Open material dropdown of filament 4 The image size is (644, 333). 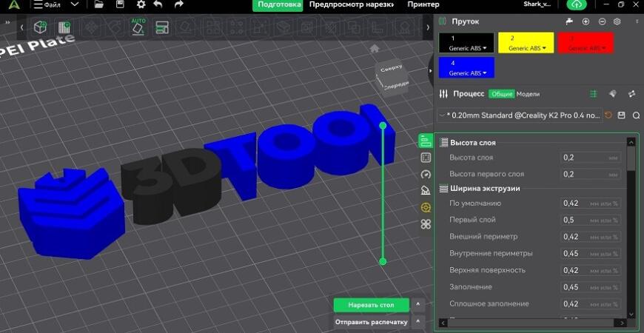[x=467, y=73]
